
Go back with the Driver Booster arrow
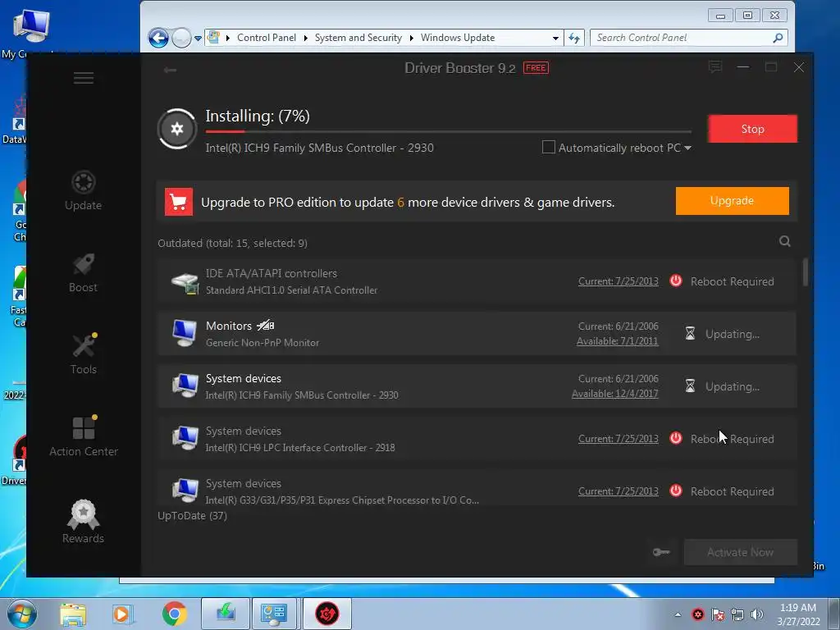click(170, 70)
